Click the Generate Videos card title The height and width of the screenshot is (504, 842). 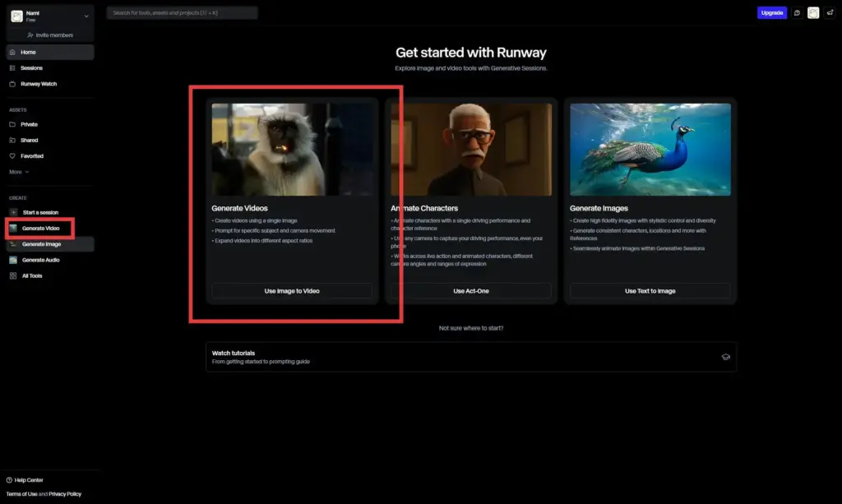239,208
